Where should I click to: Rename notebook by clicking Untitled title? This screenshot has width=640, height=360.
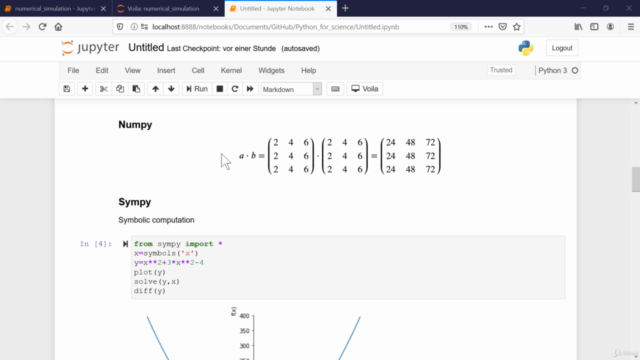pos(146,48)
